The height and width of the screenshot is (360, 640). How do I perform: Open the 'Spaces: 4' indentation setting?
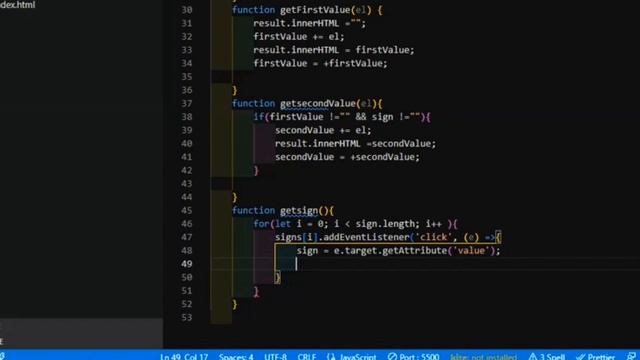tap(236, 357)
